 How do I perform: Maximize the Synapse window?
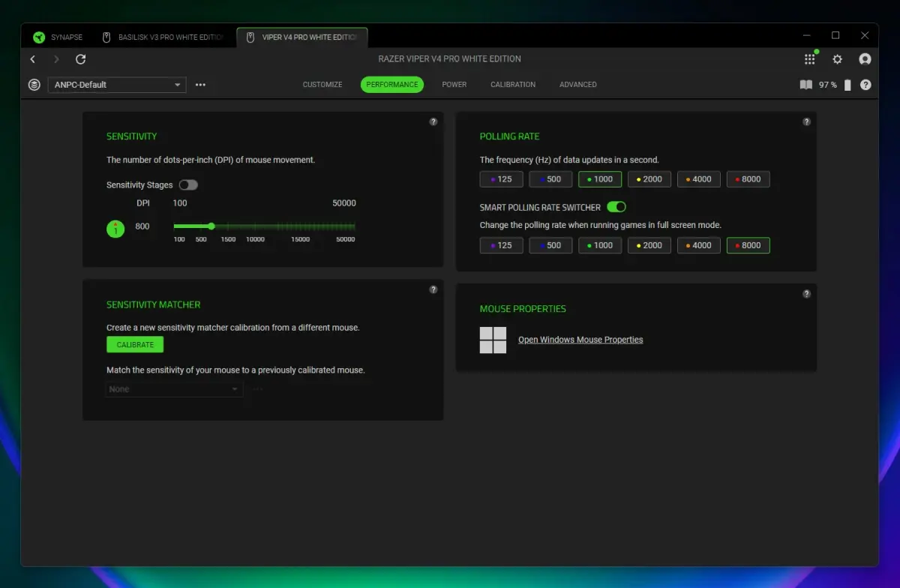835,35
